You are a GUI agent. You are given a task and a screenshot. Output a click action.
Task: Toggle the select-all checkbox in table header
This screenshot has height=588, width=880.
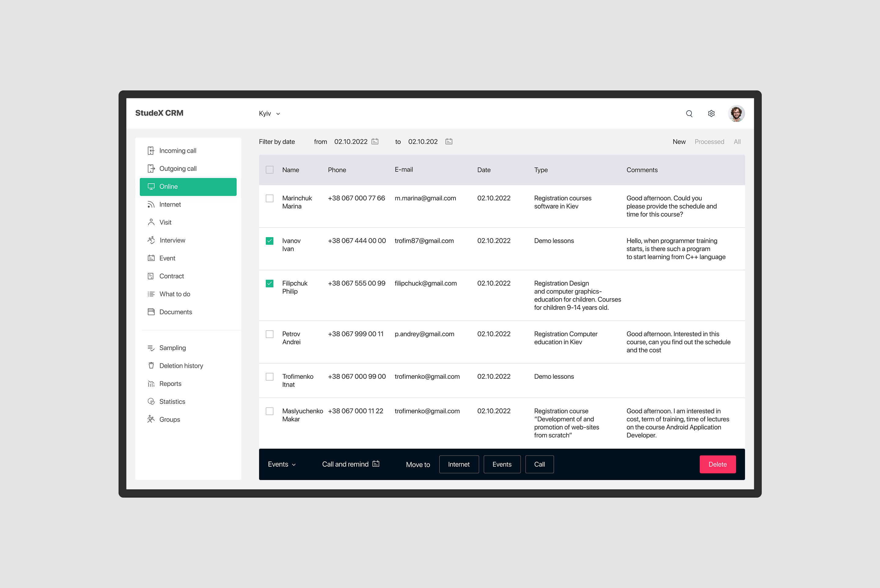tap(270, 170)
